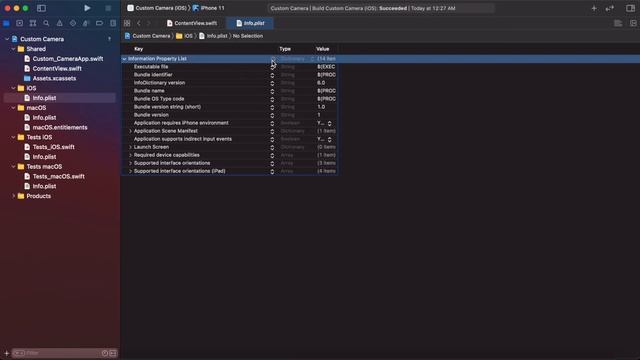Screen dimensions: 640x360
Task: Go forward in editor history
Action: click(x=149, y=23)
